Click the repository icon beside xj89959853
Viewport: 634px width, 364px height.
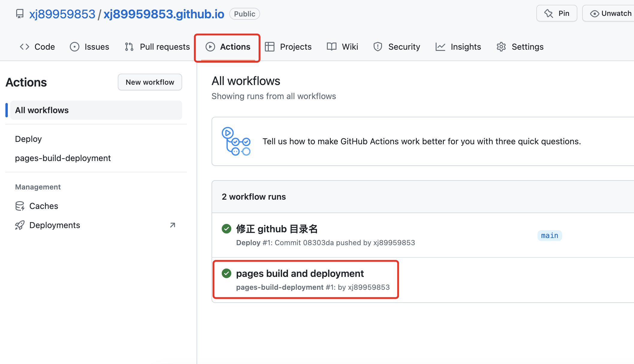pos(20,14)
